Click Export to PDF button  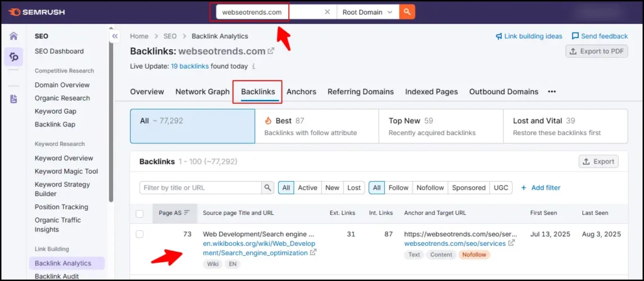[x=597, y=52]
